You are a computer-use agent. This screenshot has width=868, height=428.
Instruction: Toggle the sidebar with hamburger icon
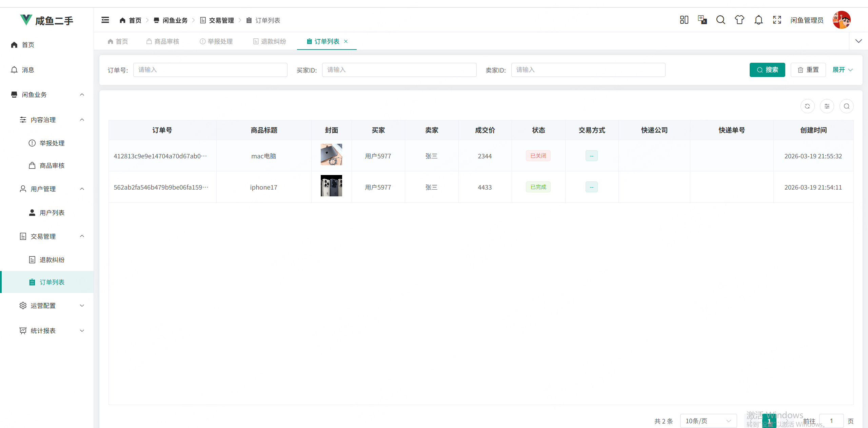[105, 20]
